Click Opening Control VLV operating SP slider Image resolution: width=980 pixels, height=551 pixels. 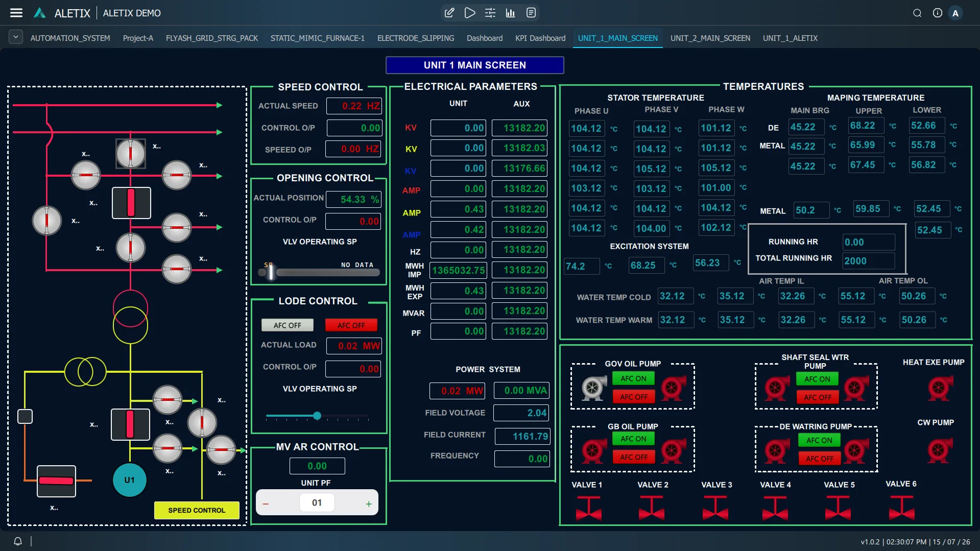click(x=320, y=272)
